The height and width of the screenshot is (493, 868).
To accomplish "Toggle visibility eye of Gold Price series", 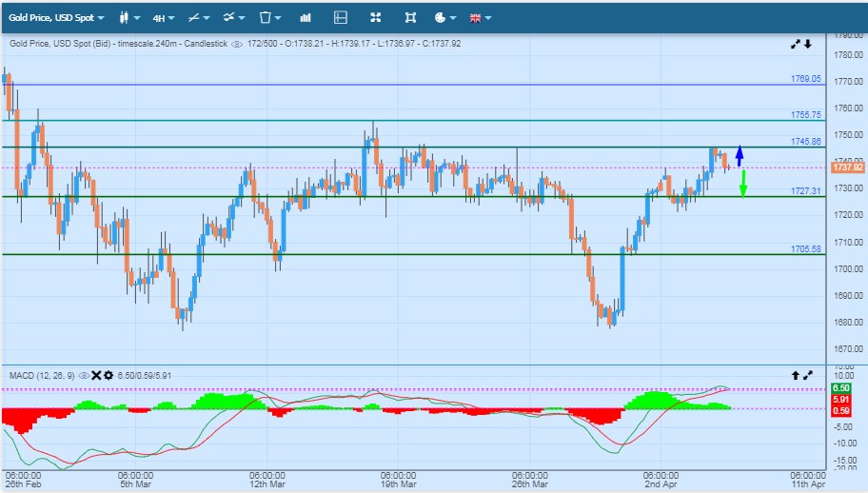I will coord(235,44).
